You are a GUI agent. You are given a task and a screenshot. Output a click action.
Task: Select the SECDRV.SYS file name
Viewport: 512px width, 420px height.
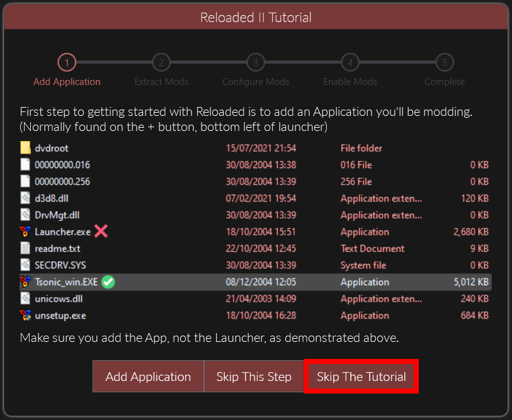click(60, 265)
